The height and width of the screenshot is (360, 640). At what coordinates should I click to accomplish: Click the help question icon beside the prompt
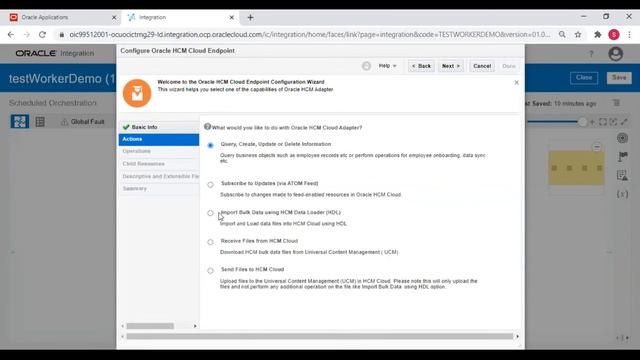click(x=207, y=127)
